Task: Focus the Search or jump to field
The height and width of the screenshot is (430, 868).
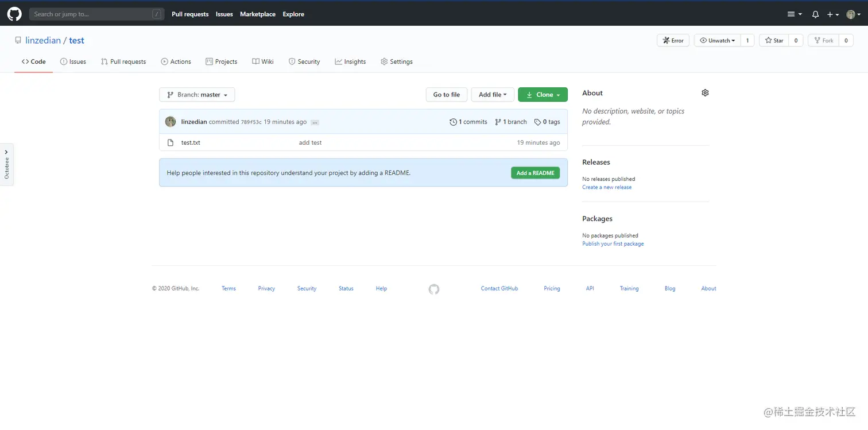Action: click(96, 14)
